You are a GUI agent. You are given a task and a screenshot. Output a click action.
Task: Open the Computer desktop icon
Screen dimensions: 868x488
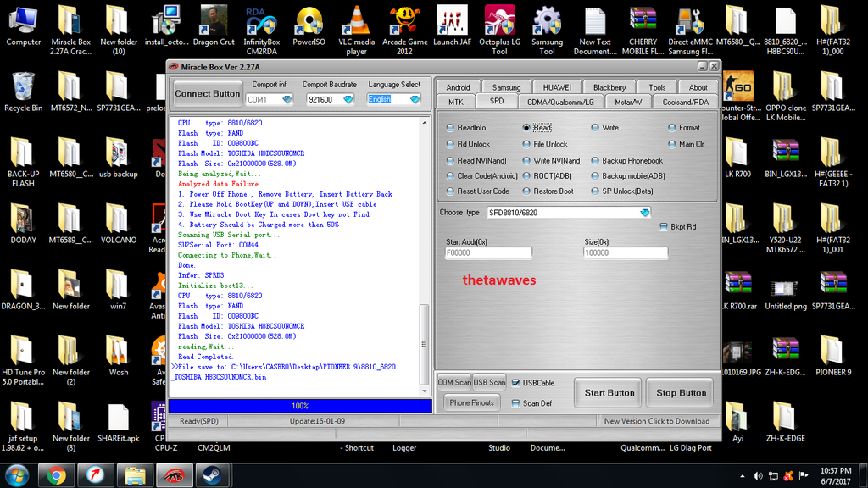coord(23,26)
